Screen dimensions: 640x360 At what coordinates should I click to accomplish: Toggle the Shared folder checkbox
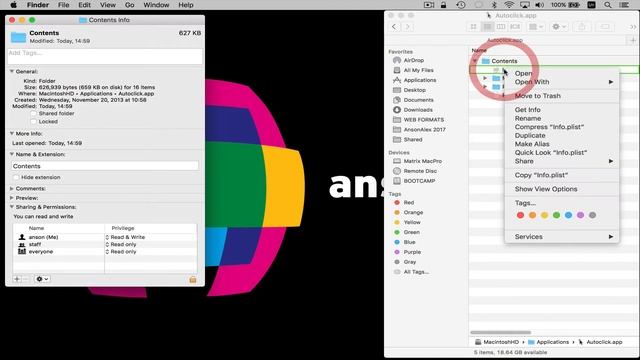33,113
